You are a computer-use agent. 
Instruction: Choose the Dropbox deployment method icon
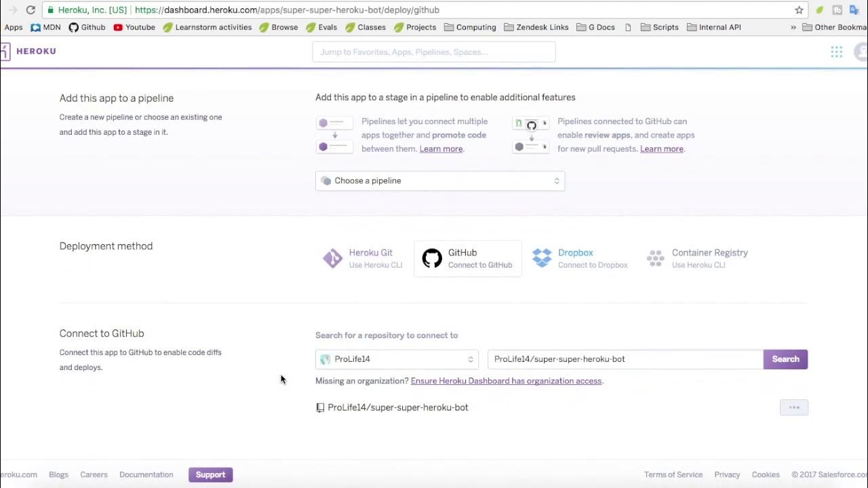542,258
